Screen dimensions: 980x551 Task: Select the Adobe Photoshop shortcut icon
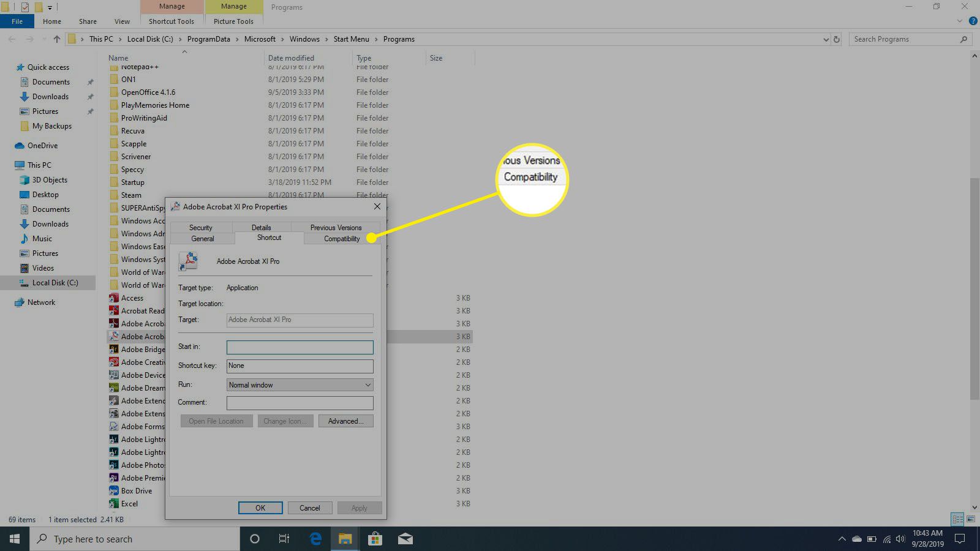[x=114, y=465]
